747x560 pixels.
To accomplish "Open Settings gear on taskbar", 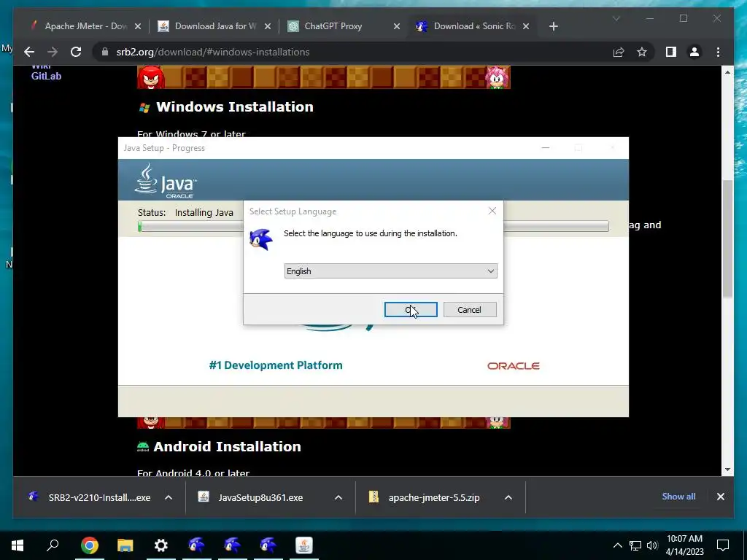I will tap(161, 545).
